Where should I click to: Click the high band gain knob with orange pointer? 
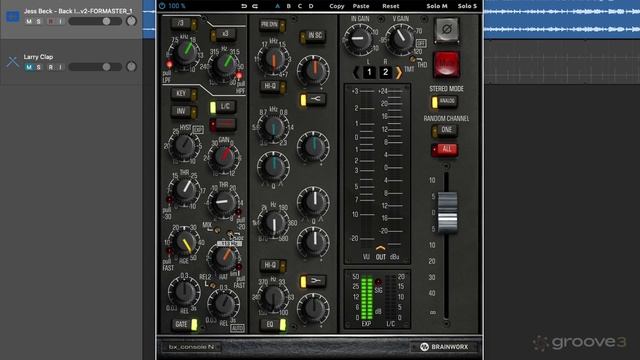(313, 71)
